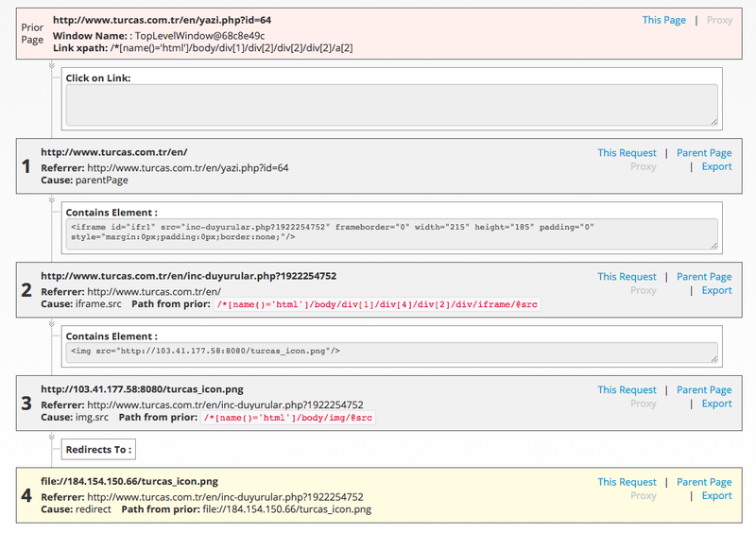Click Proxy link in Prior Page block
Image resolution: width=756 pixels, height=533 pixels.
coord(719,20)
